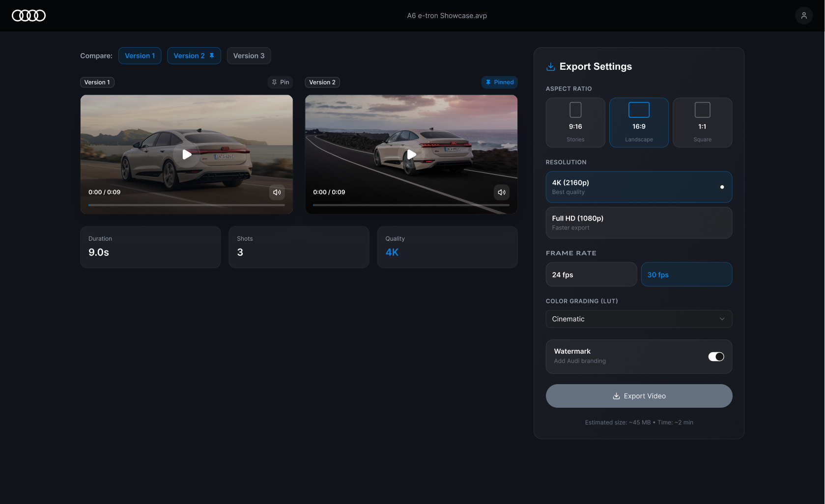Switch compare to Version 2
The height and width of the screenshot is (504, 825).
(x=194, y=56)
